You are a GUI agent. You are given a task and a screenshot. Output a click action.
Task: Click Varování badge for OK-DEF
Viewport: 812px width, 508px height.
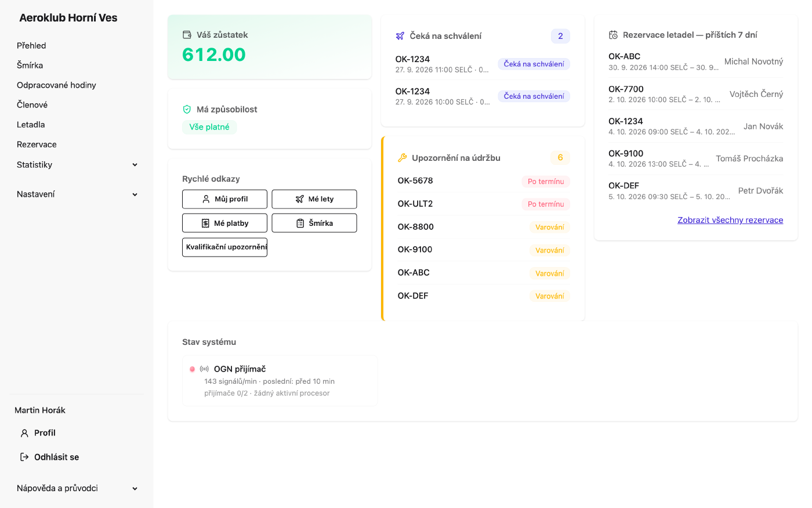tap(550, 296)
